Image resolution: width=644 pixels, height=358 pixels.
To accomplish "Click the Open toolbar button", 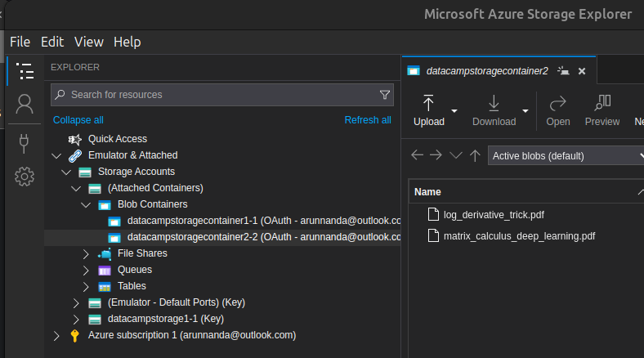I will (557, 111).
